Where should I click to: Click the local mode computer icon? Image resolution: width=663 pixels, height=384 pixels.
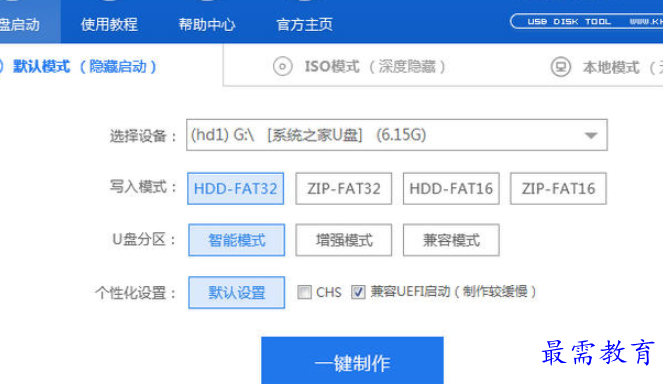(561, 66)
